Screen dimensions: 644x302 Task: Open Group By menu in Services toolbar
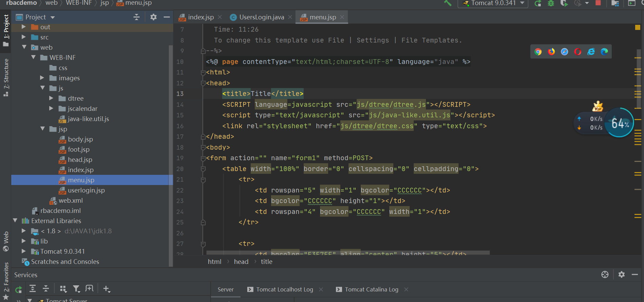pyautogui.click(x=63, y=289)
